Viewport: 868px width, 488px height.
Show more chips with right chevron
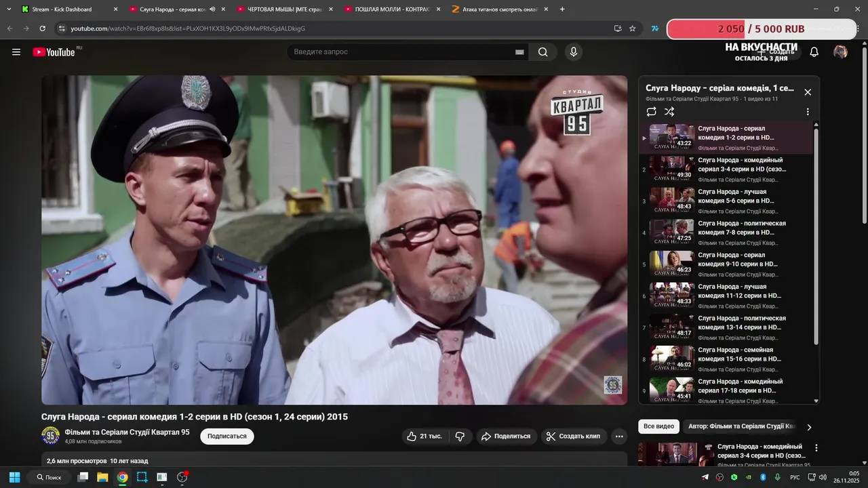coord(809,427)
